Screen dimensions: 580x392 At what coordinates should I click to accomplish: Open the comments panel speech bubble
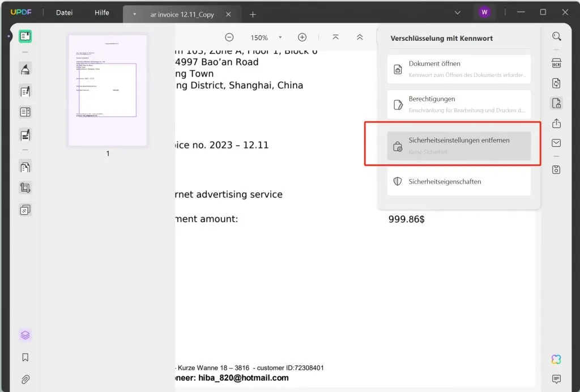556,379
